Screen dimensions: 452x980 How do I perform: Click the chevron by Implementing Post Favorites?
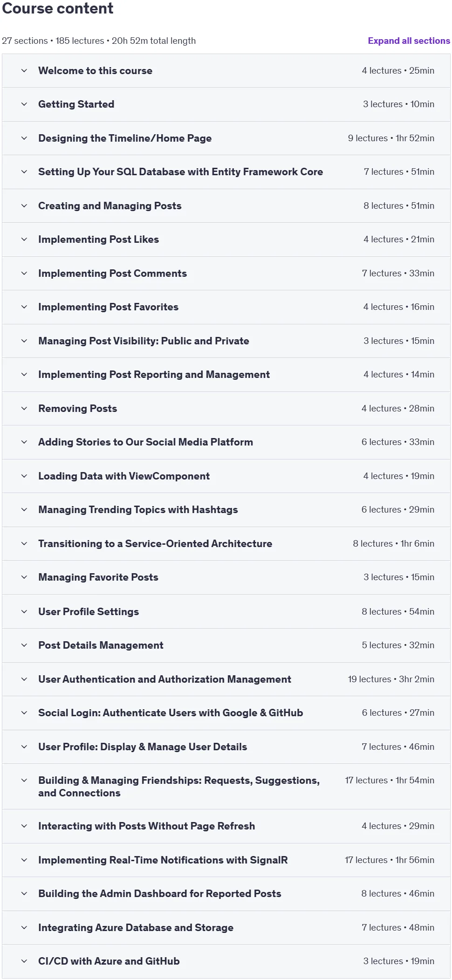[x=24, y=307]
